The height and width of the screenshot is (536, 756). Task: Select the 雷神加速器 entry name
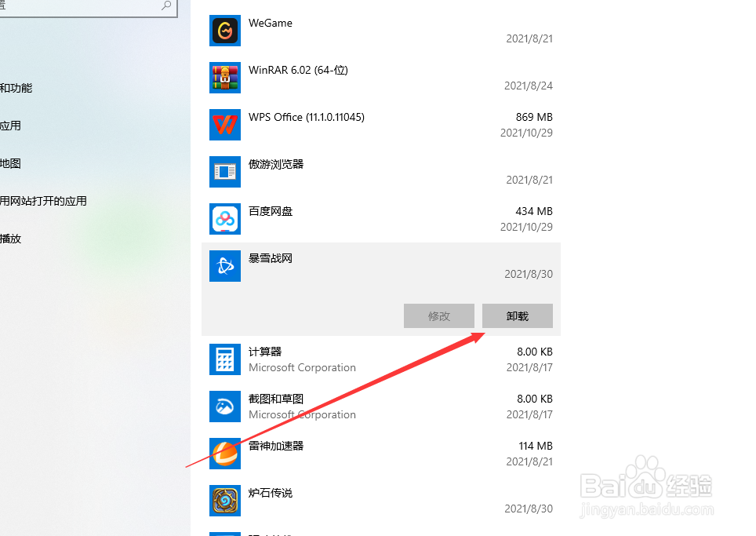point(276,446)
